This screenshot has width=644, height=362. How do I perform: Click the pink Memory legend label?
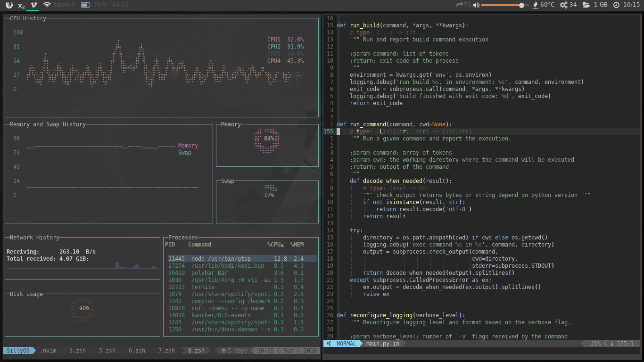click(x=188, y=146)
